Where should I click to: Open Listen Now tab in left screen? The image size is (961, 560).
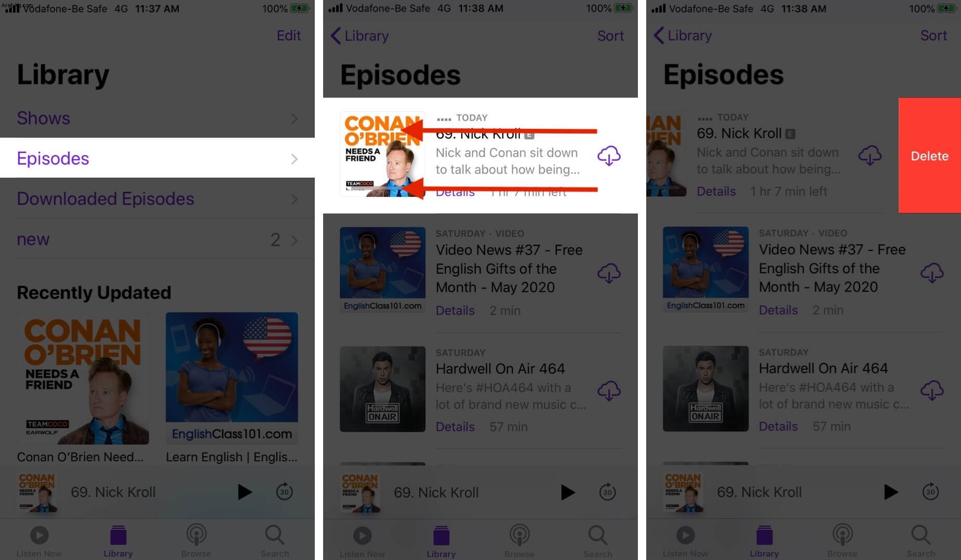(x=39, y=541)
